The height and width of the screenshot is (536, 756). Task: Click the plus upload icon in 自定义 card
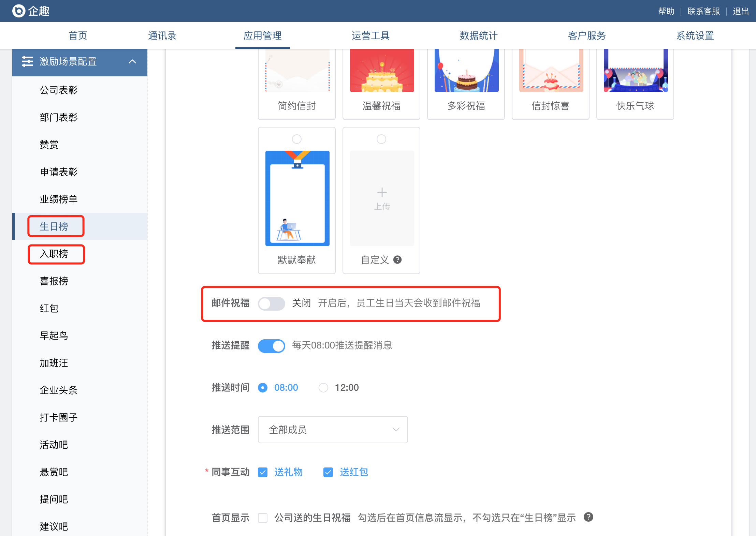tap(382, 192)
